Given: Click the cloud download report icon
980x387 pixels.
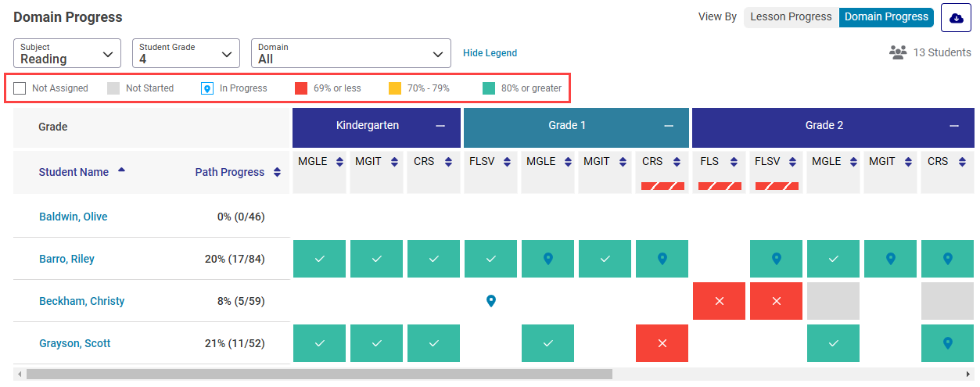Looking at the screenshot, I should pyautogui.click(x=956, y=18).
